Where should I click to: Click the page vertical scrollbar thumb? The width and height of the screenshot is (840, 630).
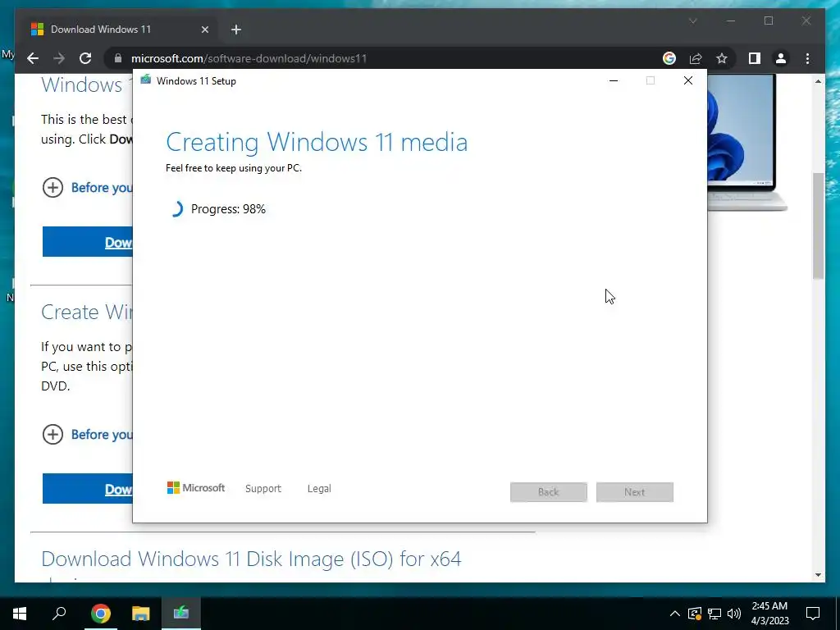point(818,225)
